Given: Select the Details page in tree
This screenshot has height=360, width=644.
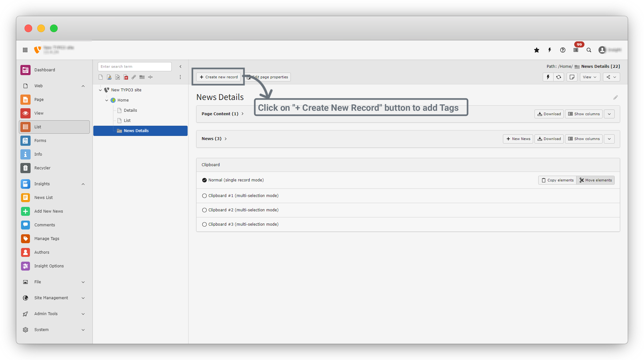Looking at the screenshot, I should coord(130,110).
